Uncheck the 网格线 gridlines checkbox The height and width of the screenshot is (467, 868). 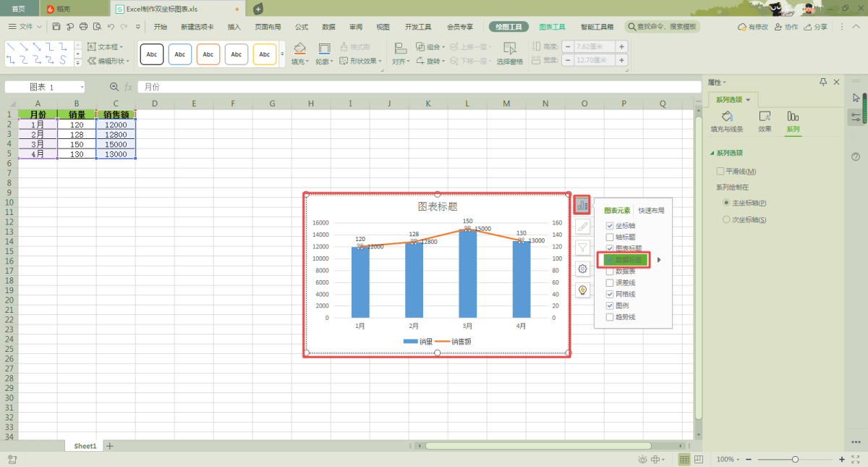pyautogui.click(x=610, y=295)
